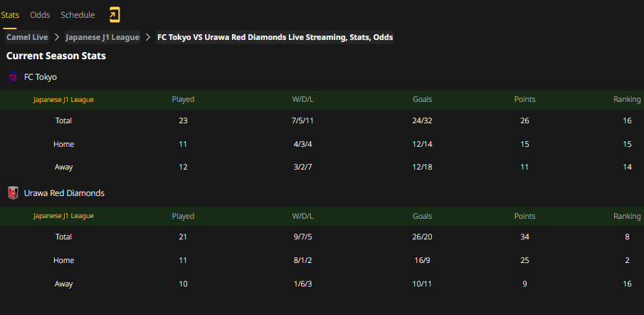Select FC Tokyo's Home stats row
This screenshot has height=315, width=644.
322,145
